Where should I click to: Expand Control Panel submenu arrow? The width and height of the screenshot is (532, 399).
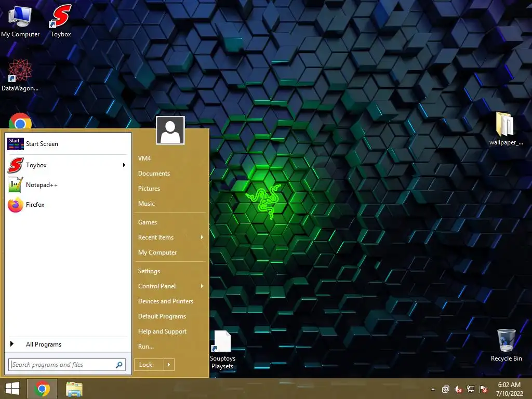pyautogui.click(x=202, y=286)
